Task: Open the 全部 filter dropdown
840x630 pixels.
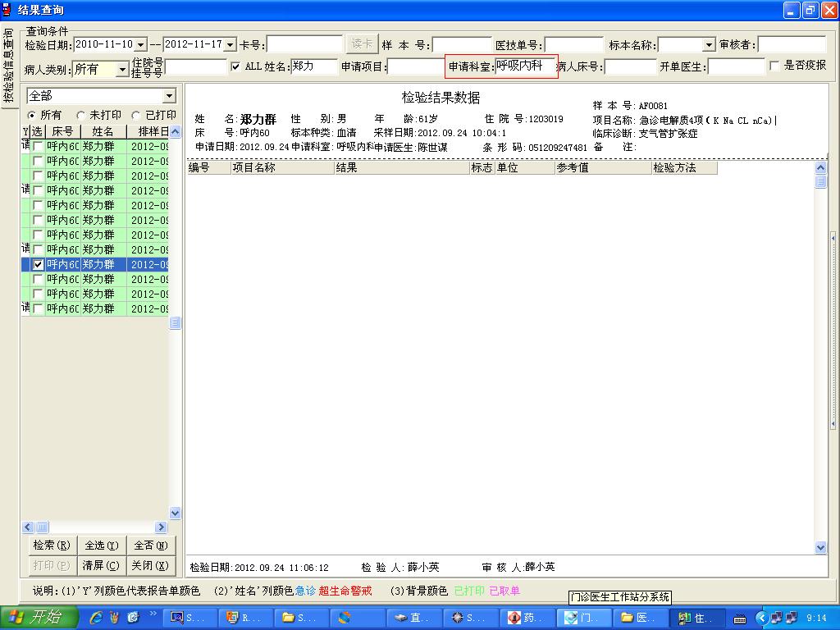Action: pyautogui.click(x=169, y=96)
